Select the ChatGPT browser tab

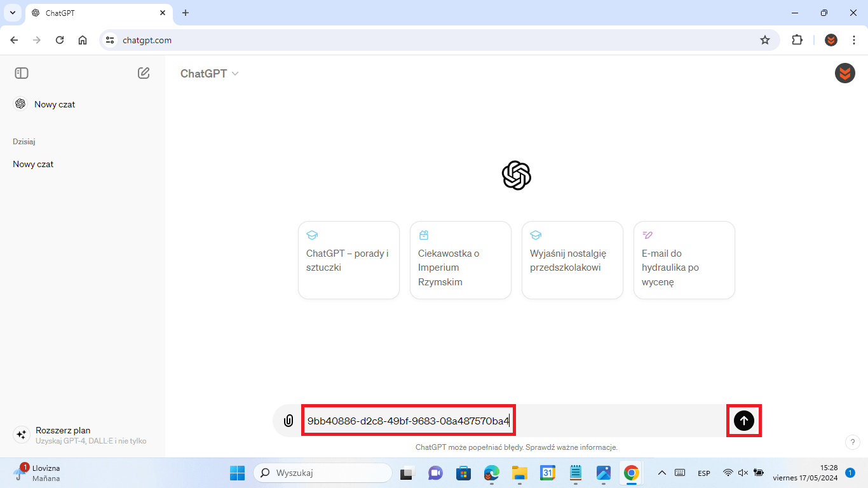coord(98,13)
